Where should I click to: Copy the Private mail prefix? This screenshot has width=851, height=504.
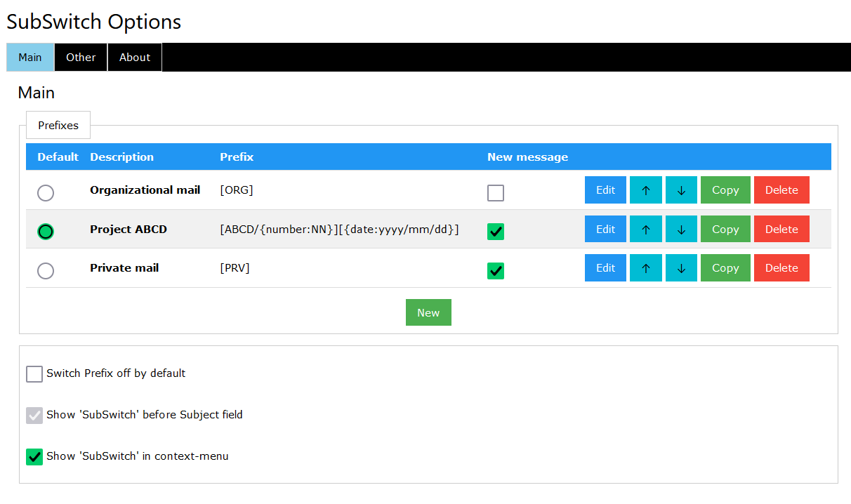tap(725, 267)
